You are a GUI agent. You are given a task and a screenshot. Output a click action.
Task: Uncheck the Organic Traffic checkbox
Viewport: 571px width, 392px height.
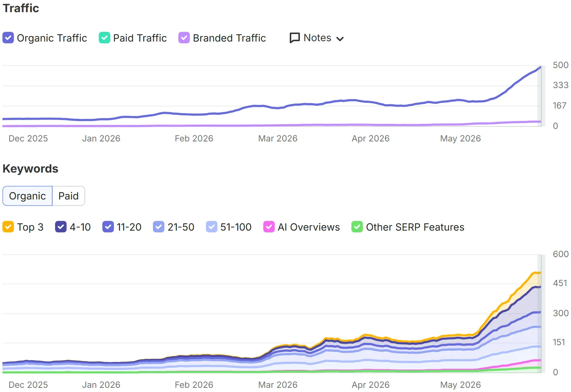tap(8, 38)
